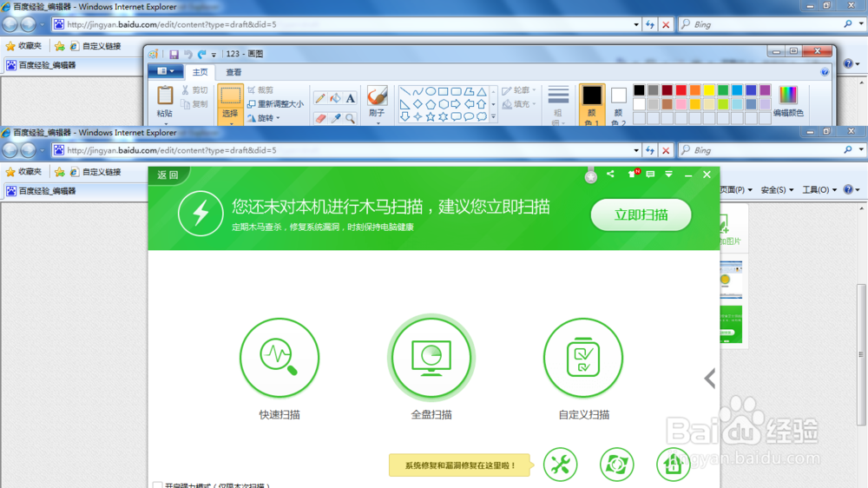This screenshot has width=868, height=488.
Task: Open the feedback message icon in header
Action: (x=650, y=174)
